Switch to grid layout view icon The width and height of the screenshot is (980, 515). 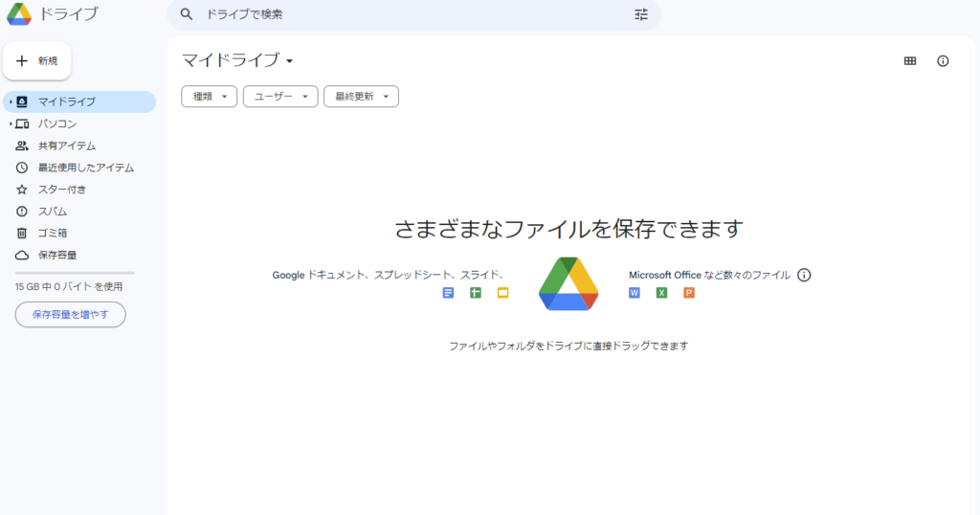910,60
